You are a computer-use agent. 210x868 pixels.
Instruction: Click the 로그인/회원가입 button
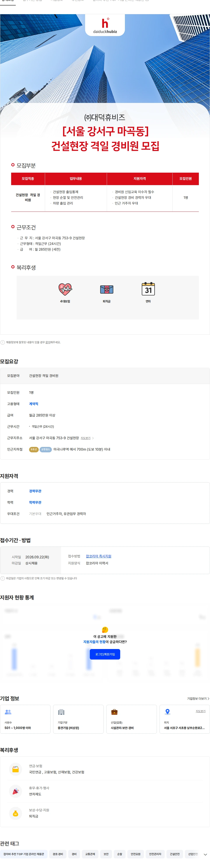[105, 654]
